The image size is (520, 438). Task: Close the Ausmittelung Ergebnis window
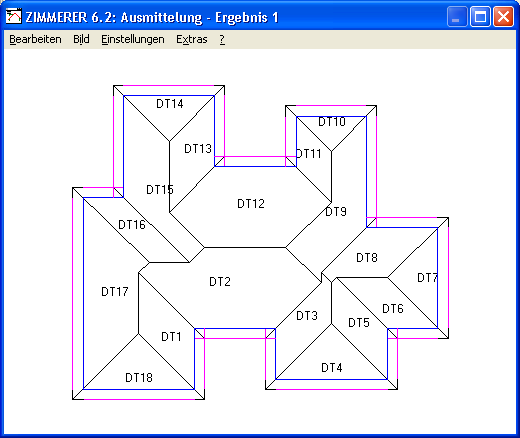coord(503,16)
